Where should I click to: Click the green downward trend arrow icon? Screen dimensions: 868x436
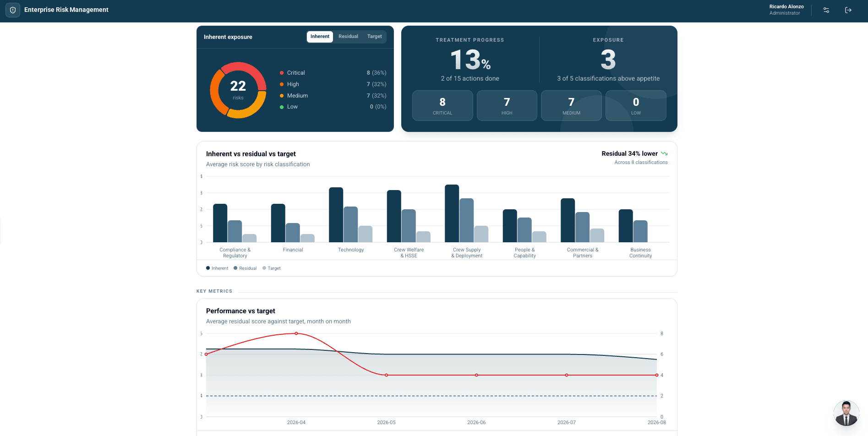tap(664, 154)
